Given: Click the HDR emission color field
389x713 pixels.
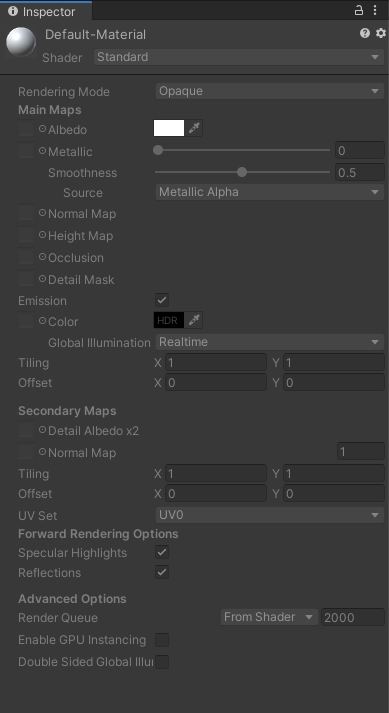Looking at the screenshot, I should [169, 321].
